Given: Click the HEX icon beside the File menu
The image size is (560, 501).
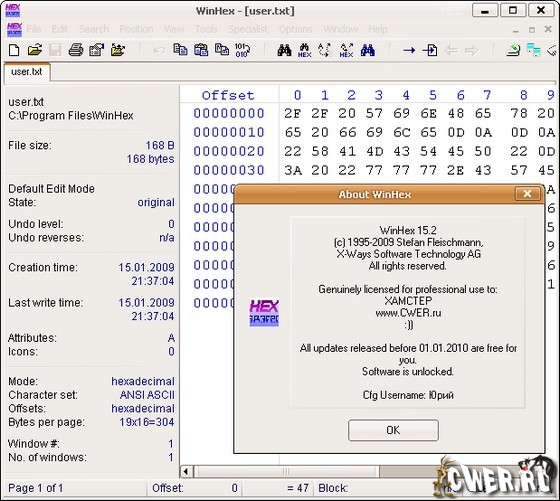Looking at the screenshot, I should coord(14,29).
